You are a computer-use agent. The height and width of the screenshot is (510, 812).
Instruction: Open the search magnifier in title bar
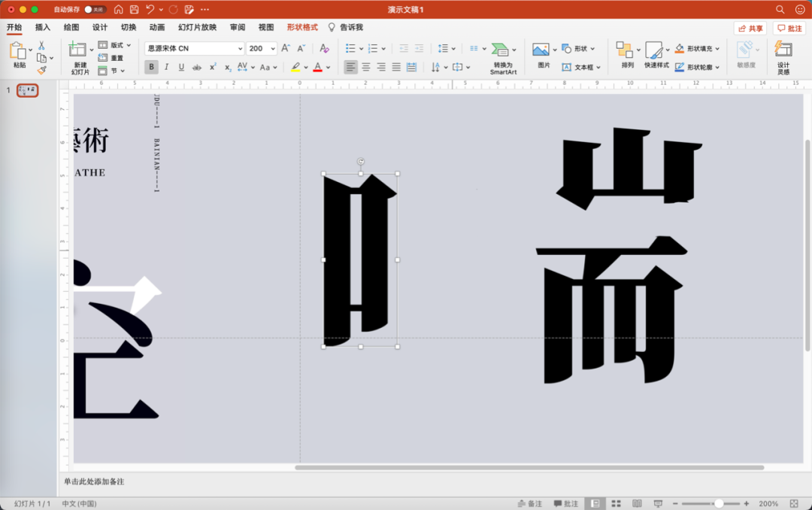pos(780,9)
